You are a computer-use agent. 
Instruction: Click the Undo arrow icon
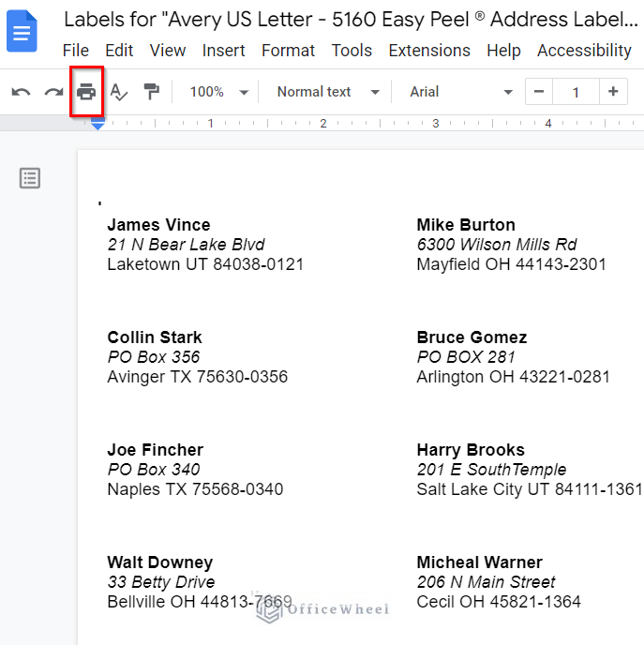point(21,92)
